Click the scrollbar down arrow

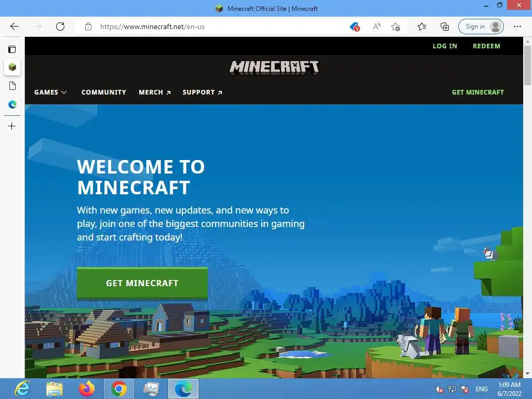pyautogui.click(x=527, y=374)
